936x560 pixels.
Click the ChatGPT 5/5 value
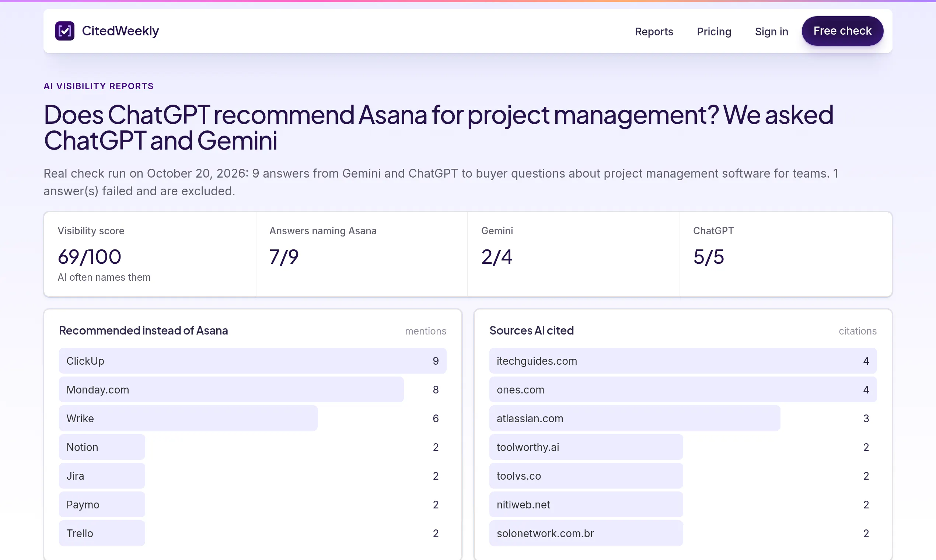(x=708, y=257)
